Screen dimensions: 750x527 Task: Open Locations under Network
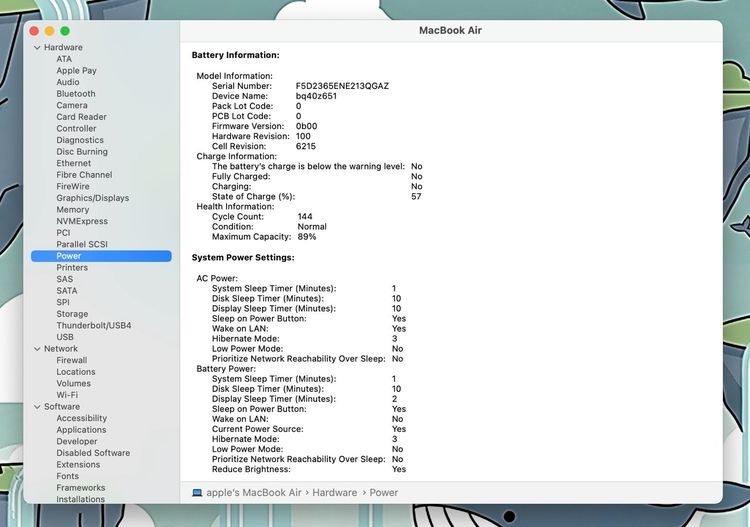pos(76,372)
